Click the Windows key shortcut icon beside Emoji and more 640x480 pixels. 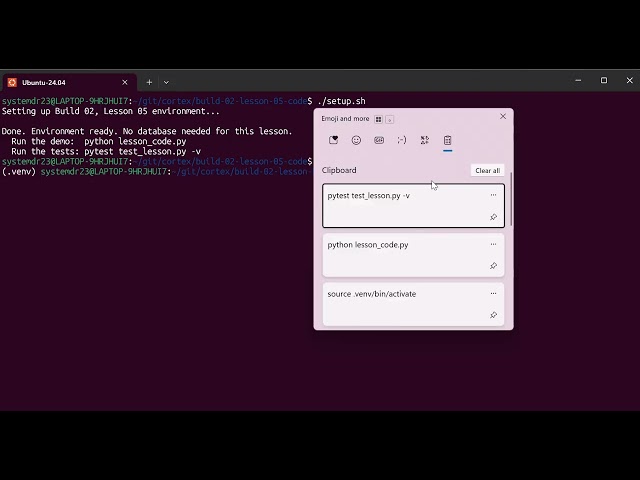coord(378,119)
